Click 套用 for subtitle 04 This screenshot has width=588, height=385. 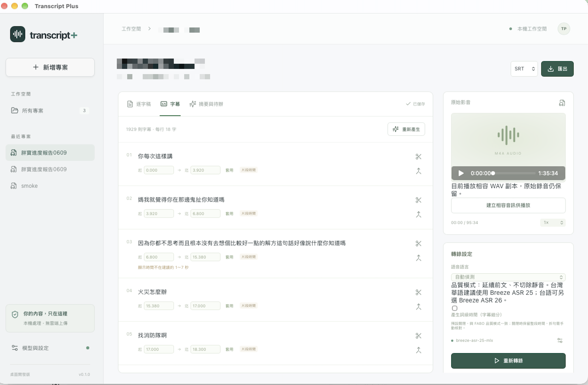click(229, 306)
